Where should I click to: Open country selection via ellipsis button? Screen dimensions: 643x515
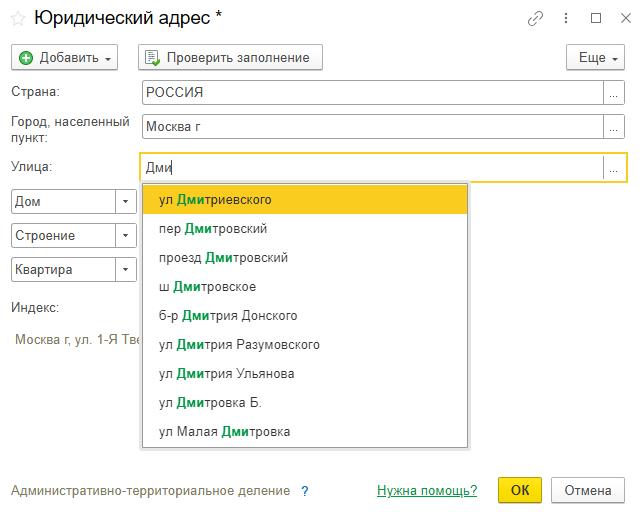614,92
